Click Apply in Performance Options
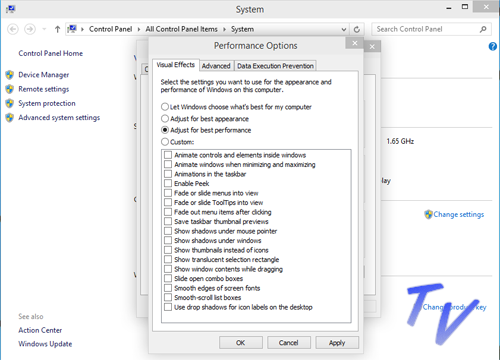This screenshot has height=360, width=500. click(x=337, y=343)
